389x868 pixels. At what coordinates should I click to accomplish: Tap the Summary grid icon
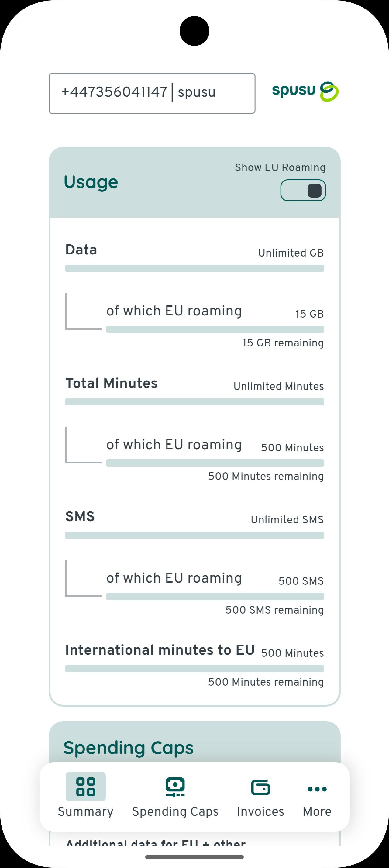85,786
